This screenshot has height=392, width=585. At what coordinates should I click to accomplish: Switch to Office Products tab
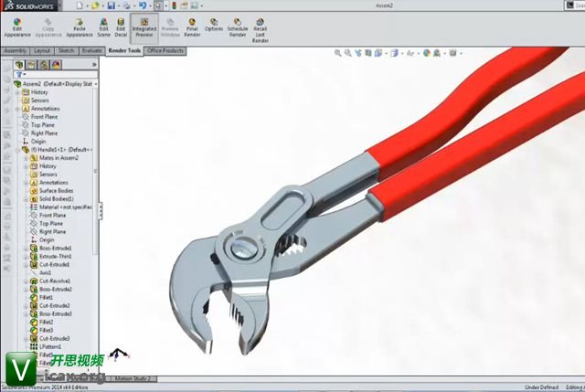(165, 51)
